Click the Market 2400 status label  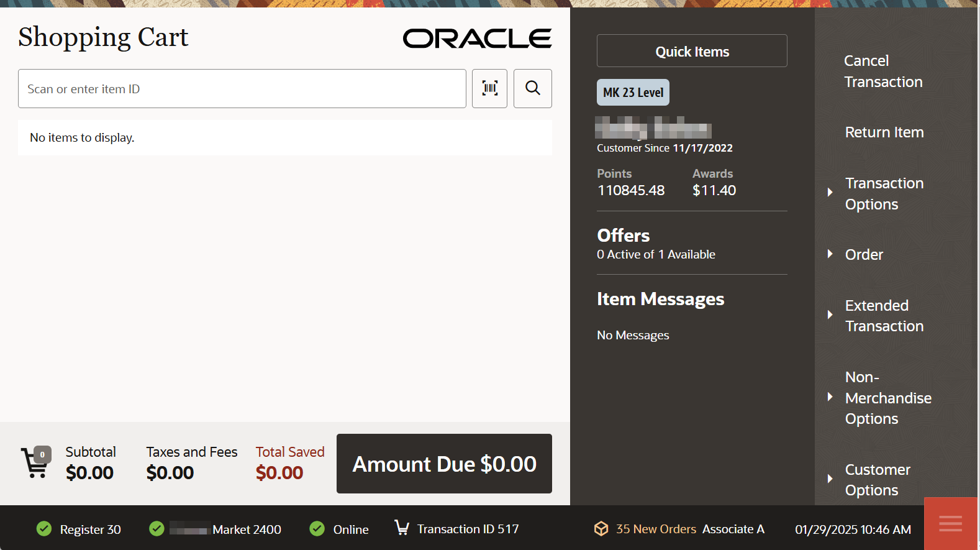[x=247, y=529]
